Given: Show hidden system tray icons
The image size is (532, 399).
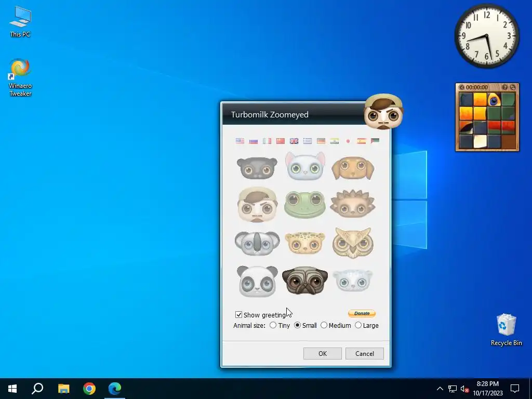Looking at the screenshot, I should 440,389.
